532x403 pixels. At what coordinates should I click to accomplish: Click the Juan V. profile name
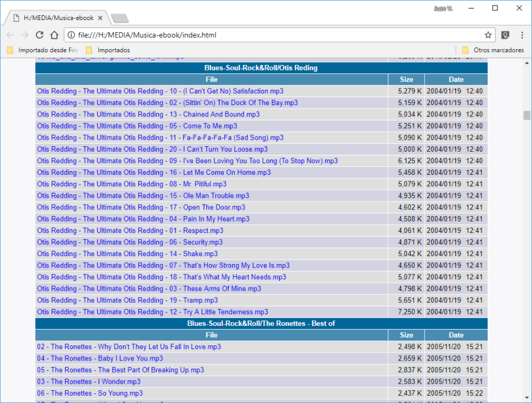pyautogui.click(x=442, y=7)
